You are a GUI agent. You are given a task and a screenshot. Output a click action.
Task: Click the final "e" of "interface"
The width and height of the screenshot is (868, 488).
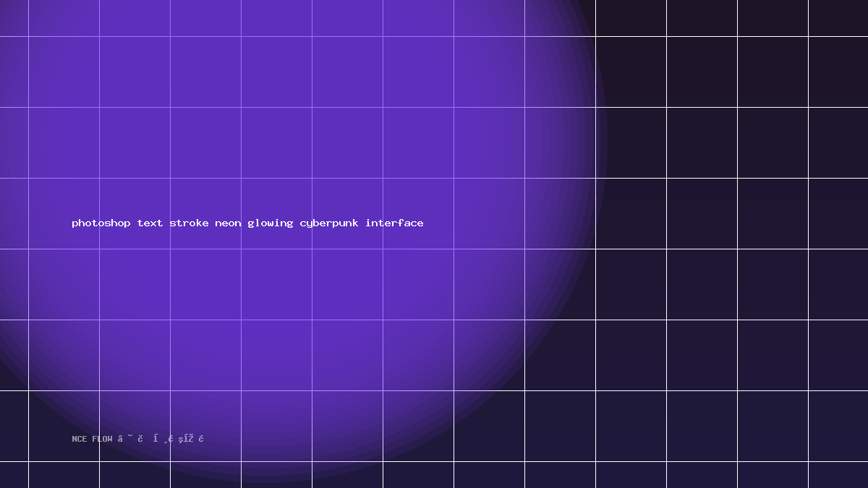pos(420,223)
